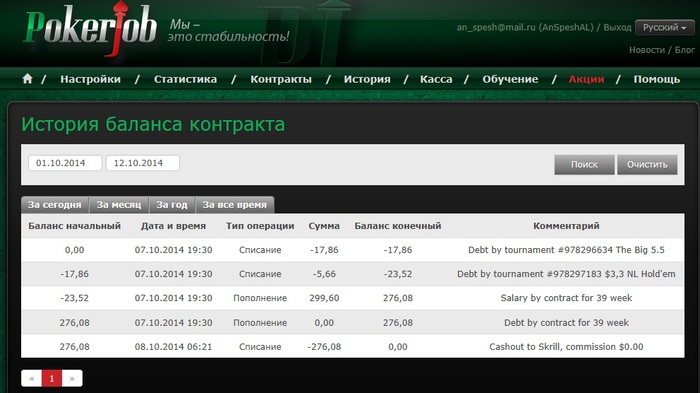Screen dimensions: 700x393
Task: Go to next page with » button
Action: coord(72,379)
